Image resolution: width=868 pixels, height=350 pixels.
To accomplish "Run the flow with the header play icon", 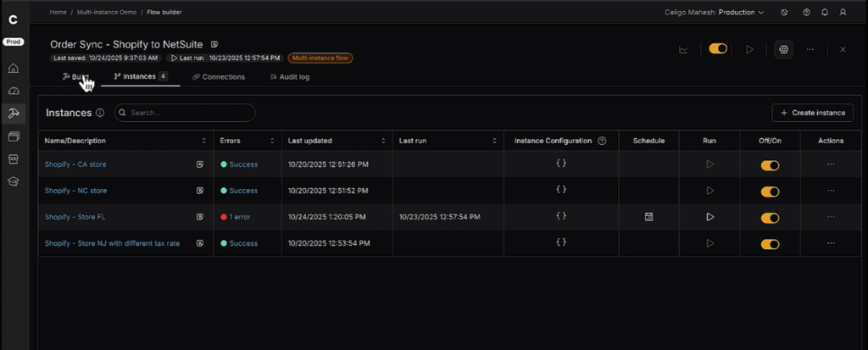I will tap(749, 49).
